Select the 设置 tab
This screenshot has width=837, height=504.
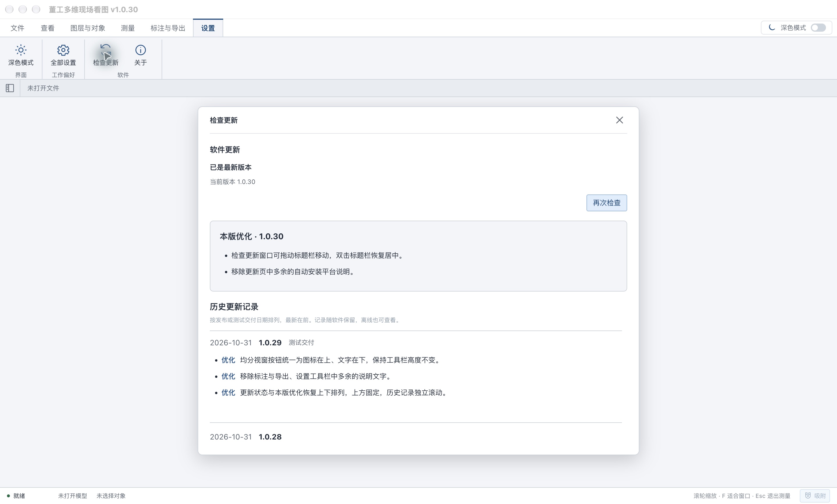(208, 28)
